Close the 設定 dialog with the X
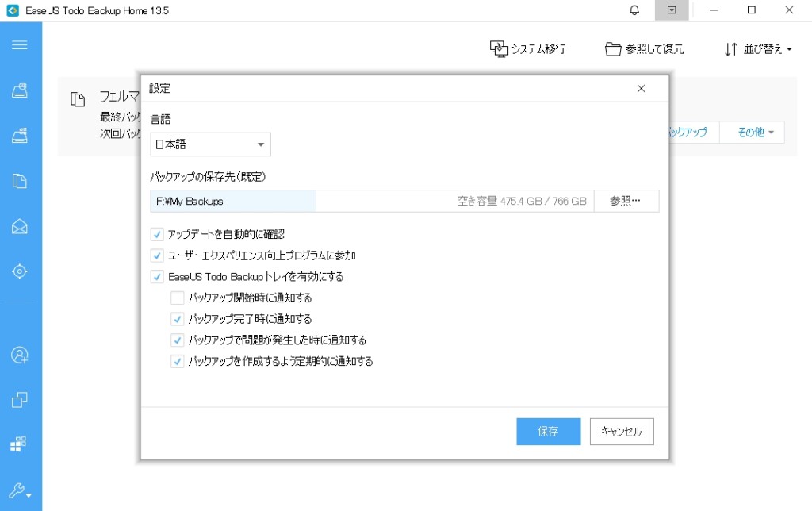The image size is (812, 511). point(641,89)
